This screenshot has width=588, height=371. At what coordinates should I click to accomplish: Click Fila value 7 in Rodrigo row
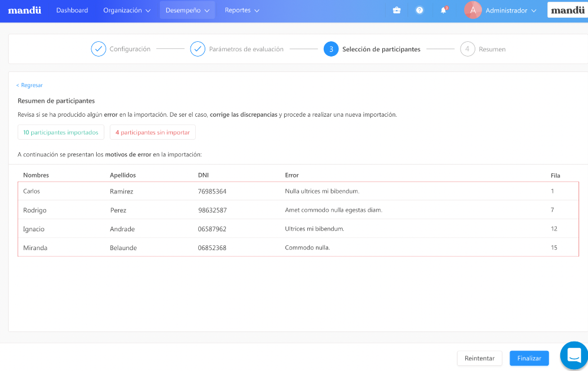(x=553, y=210)
